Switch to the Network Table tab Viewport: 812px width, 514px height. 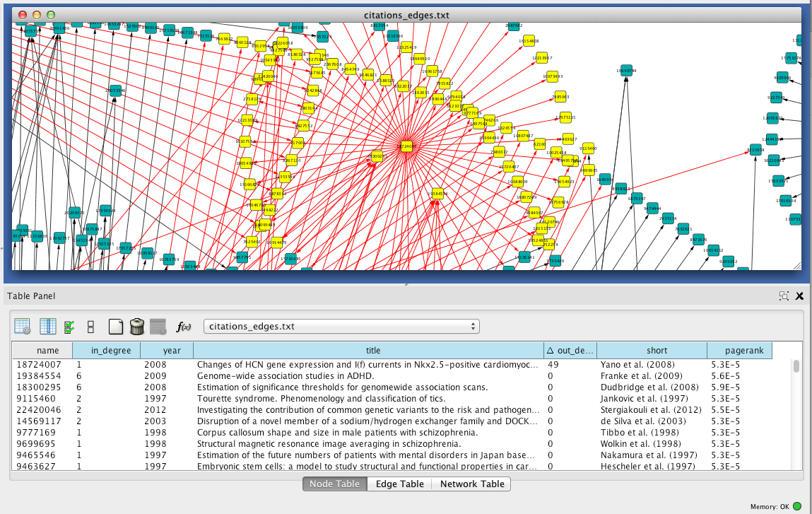click(x=471, y=484)
